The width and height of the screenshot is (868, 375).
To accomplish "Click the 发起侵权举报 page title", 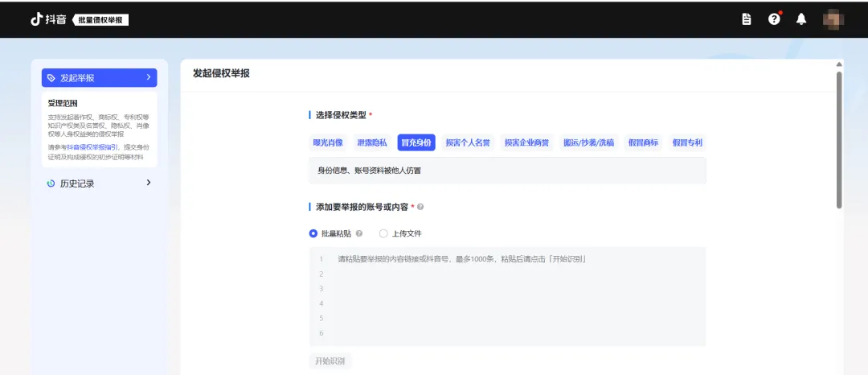I will (222, 73).
